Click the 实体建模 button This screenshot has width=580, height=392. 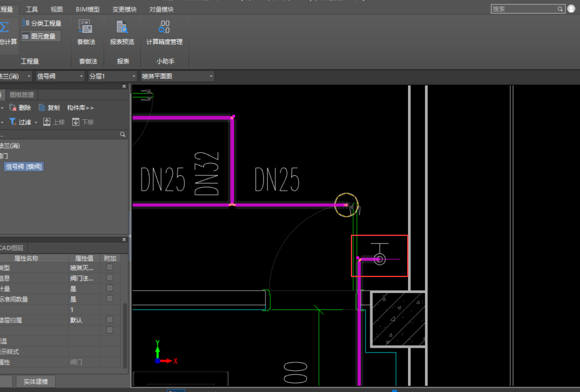tap(36, 382)
